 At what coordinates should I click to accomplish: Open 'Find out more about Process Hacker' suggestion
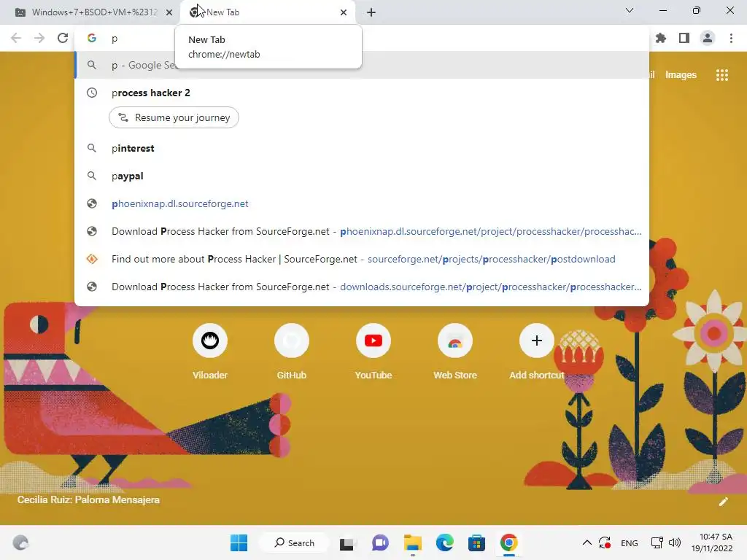(x=362, y=259)
